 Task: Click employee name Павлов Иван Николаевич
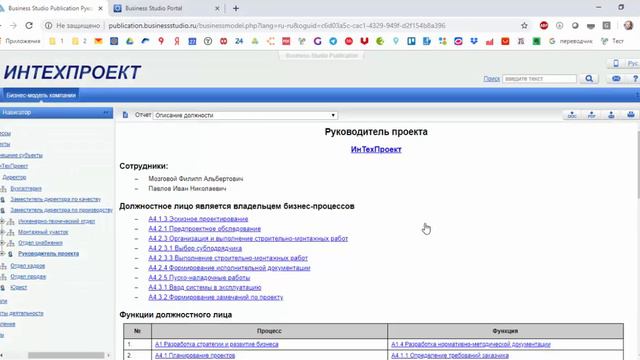(187, 189)
